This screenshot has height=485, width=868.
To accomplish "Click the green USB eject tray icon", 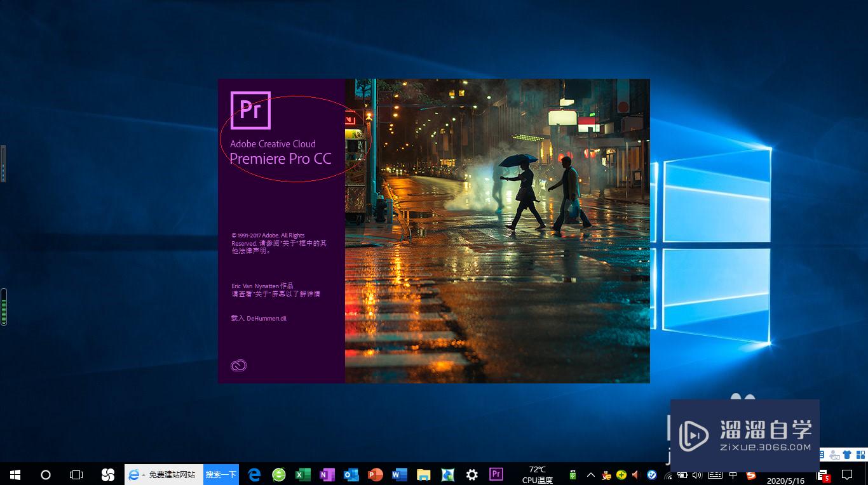I will [x=573, y=475].
